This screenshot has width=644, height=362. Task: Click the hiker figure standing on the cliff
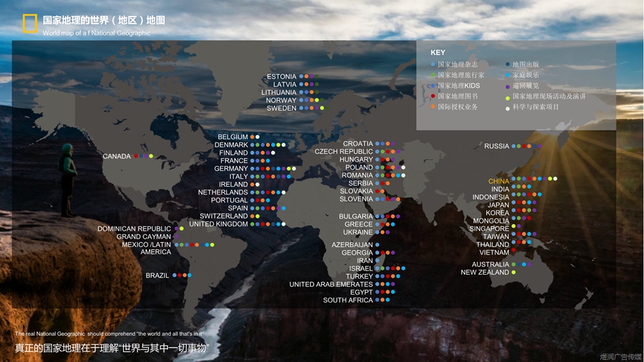tap(67, 181)
